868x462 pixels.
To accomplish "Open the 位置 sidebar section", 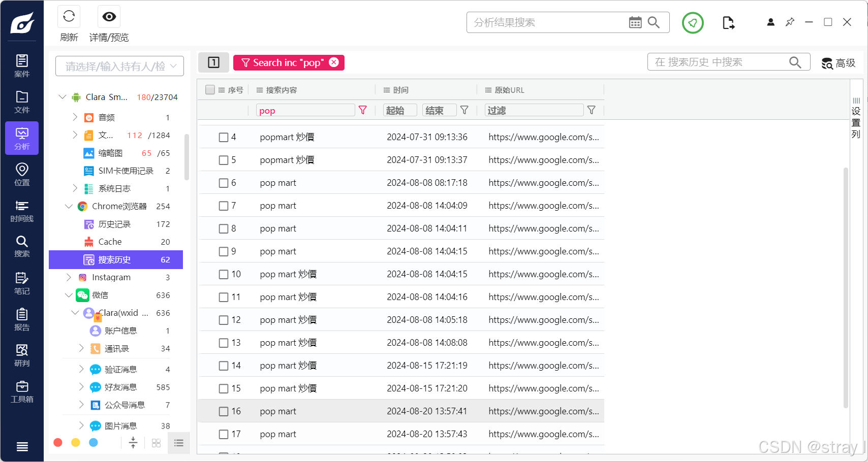I will coord(22,174).
